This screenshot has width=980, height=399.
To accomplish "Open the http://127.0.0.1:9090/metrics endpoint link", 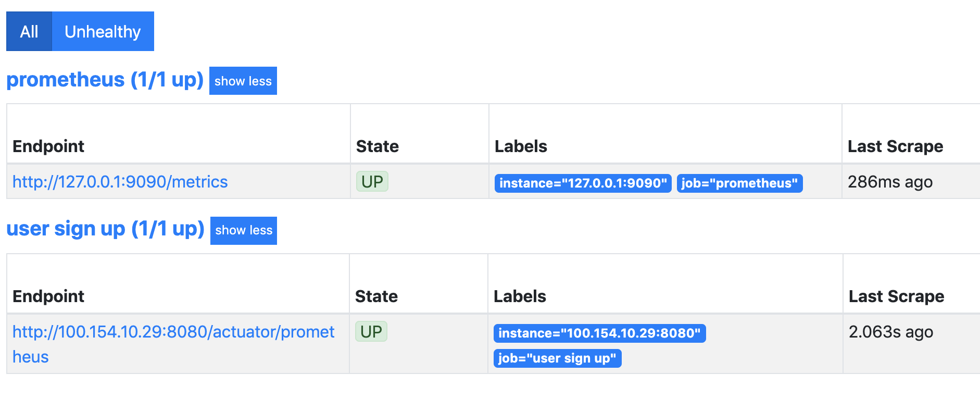I will pyautogui.click(x=119, y=182).
